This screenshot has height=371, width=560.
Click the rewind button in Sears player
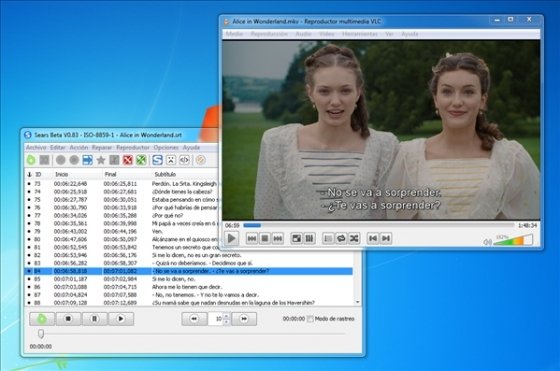[x=194, y=319]
